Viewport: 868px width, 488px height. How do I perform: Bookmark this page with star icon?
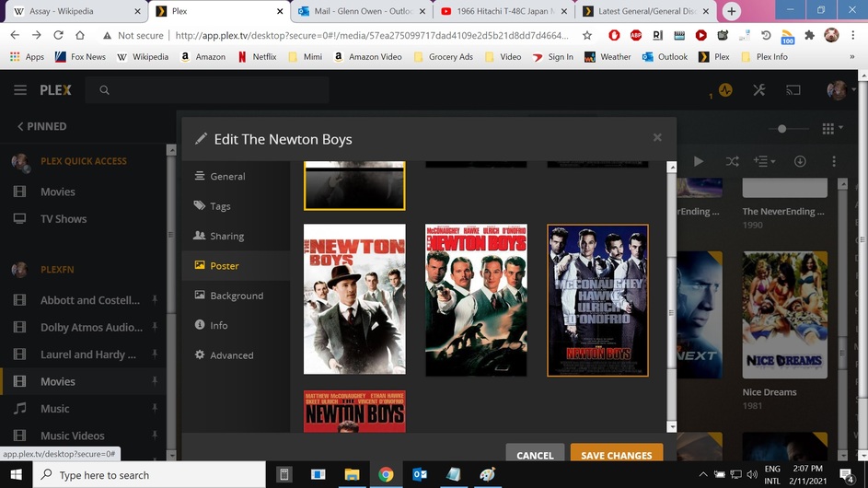[586, 36]
